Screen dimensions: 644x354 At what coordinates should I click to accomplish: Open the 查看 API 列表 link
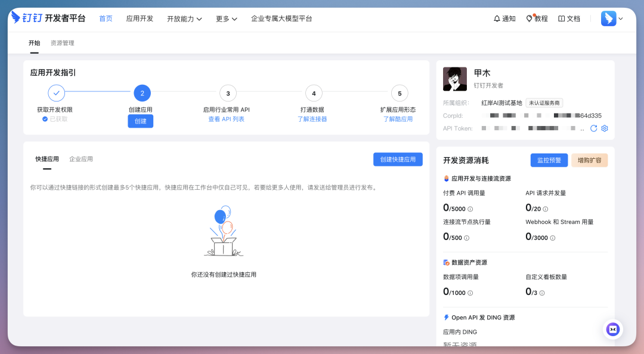click(227, 118)
